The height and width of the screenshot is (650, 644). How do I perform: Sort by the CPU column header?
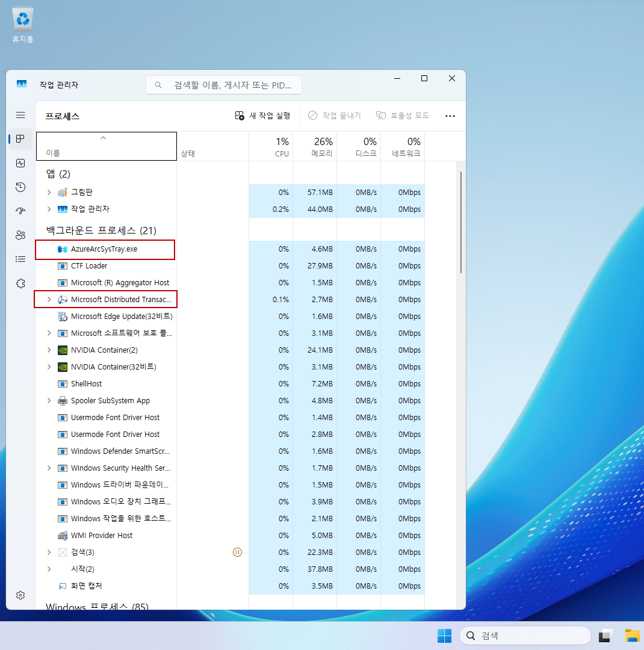click(271, 147)
